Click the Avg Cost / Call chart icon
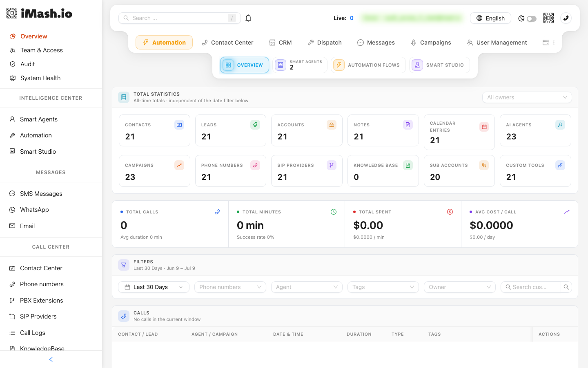The height and width of the screenshot is (368, 588). click(567, 212)
